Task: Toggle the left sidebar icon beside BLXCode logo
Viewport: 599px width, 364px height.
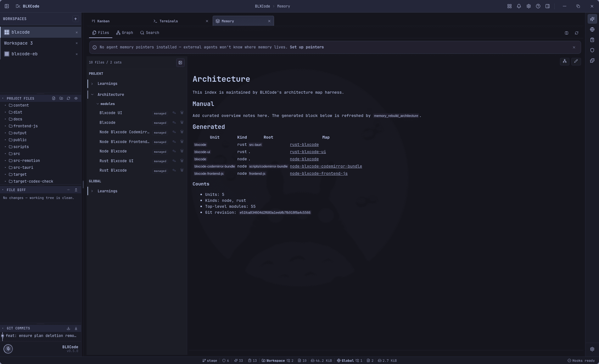Action: pos(7,6)
